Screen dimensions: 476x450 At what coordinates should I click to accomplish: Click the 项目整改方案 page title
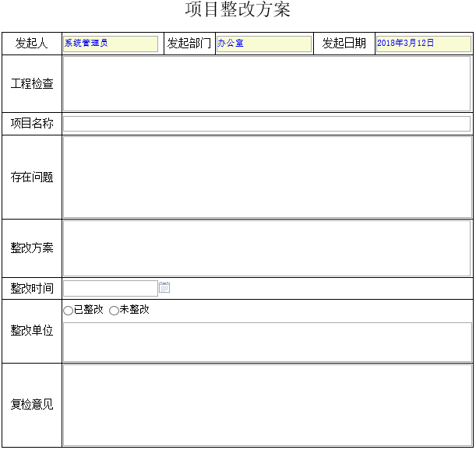pyautogui.click(x=238, y=10)
